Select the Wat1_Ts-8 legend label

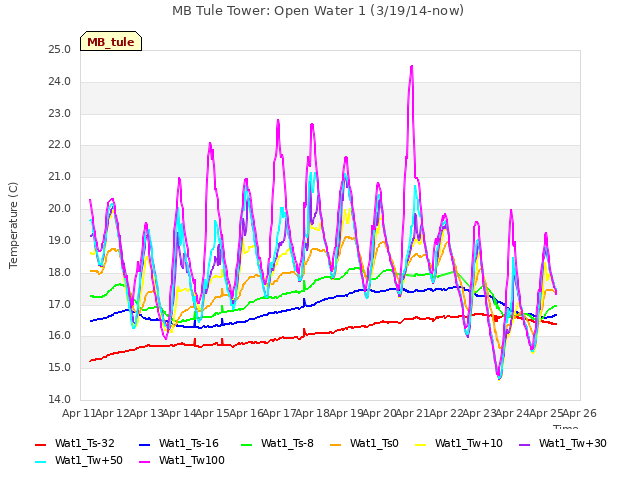[x=287, y=443]
